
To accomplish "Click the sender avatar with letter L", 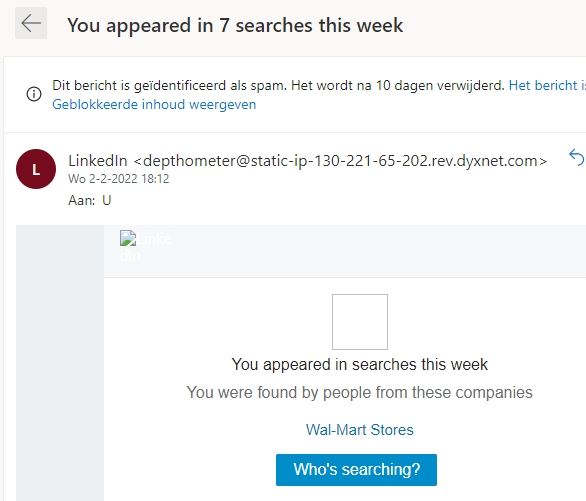I will click(x=36, y=169).
